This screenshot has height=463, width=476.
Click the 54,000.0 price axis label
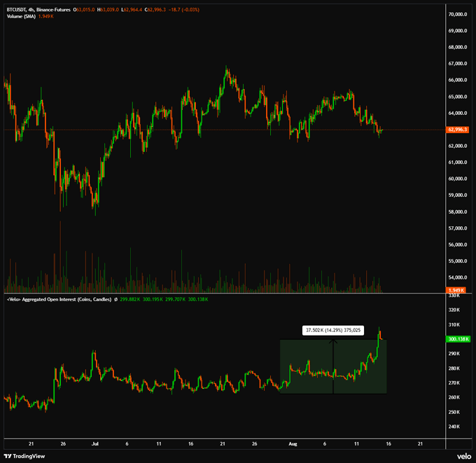[x=458, y=277]
